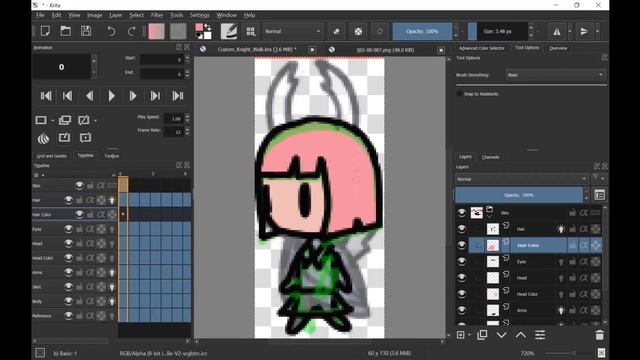Toggle visibility of Reference in Timeline
Viewport: 640px width, 360px height.
point(68,316)
